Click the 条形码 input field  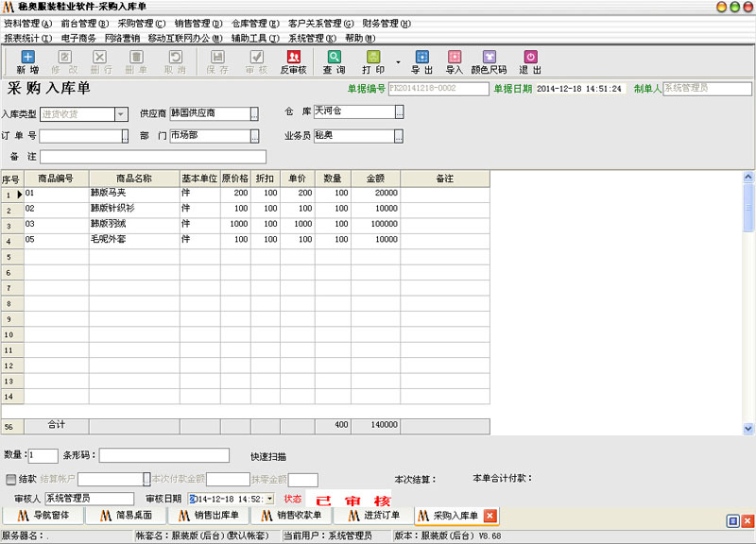(x=163, y=455)
